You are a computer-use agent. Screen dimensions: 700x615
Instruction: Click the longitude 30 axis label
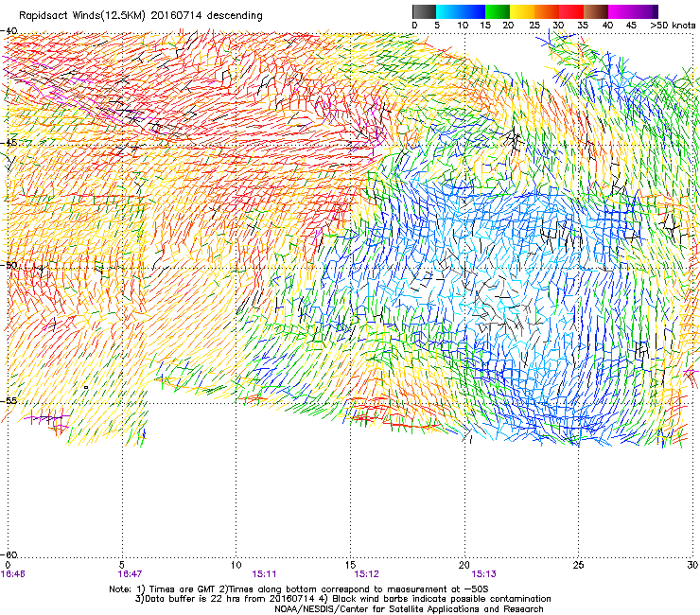click(692, 565)
